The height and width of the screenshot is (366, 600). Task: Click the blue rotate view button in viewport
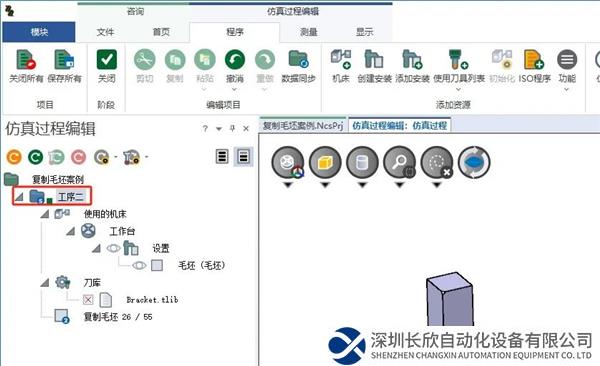tap(474, 162)
